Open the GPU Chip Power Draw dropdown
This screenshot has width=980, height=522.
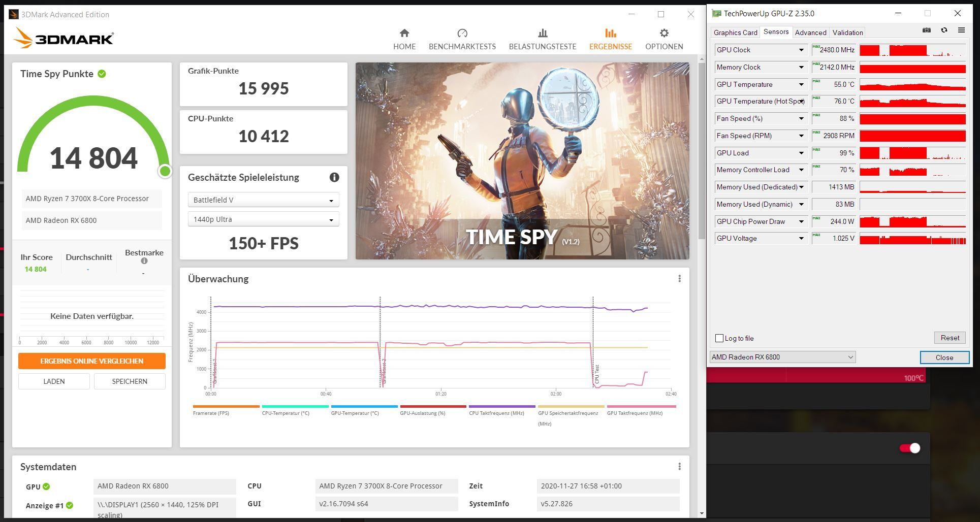[x=801, y=221]
